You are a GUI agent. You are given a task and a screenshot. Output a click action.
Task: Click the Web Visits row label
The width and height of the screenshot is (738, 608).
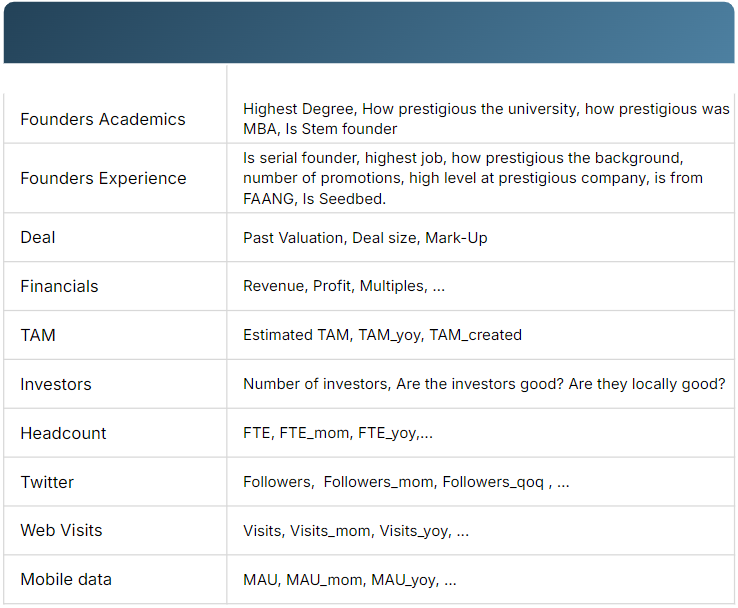(61, 530)
